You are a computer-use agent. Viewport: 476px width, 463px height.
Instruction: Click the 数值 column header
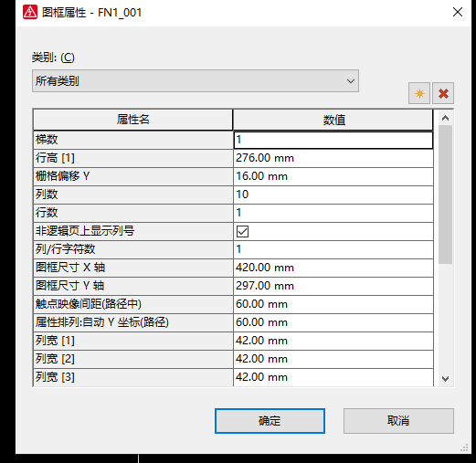pos(333,120)
